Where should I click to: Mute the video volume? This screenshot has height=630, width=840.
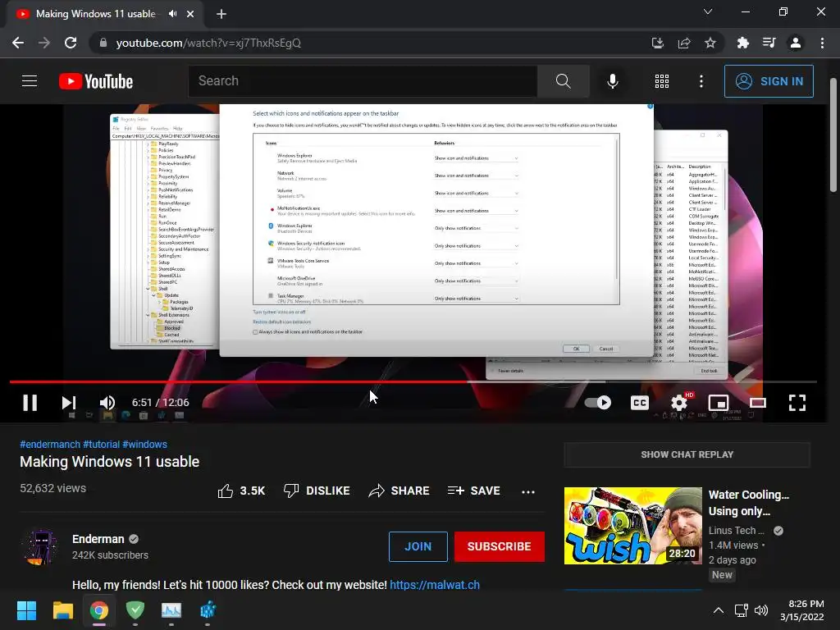(x=107, y=402)
